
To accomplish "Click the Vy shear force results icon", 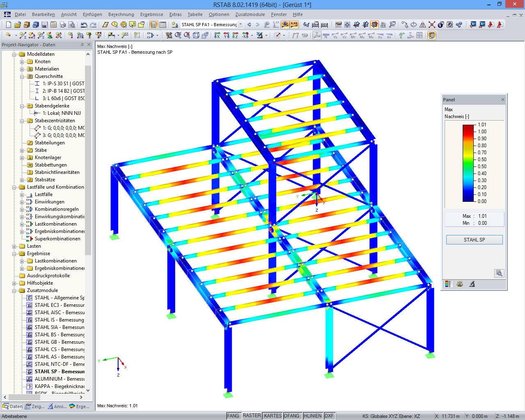I will [x=335, y=35].
